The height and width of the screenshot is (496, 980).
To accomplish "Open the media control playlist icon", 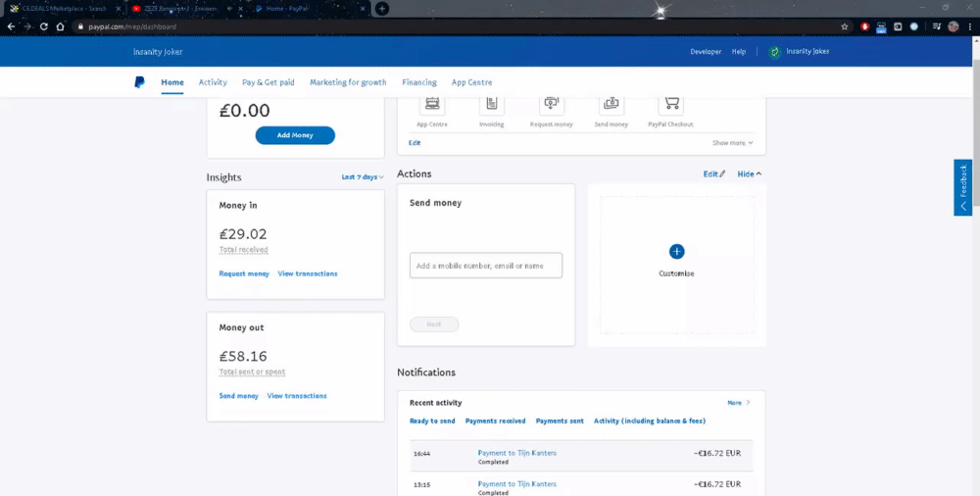I will click(936, 26).
